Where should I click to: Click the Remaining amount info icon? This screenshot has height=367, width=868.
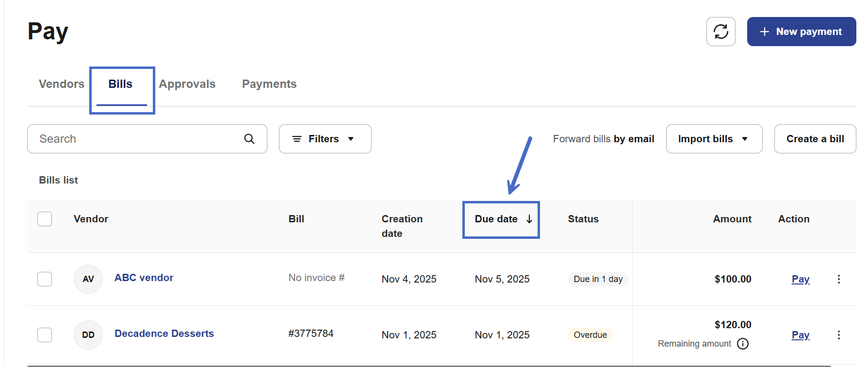click(x=743, y=344)
